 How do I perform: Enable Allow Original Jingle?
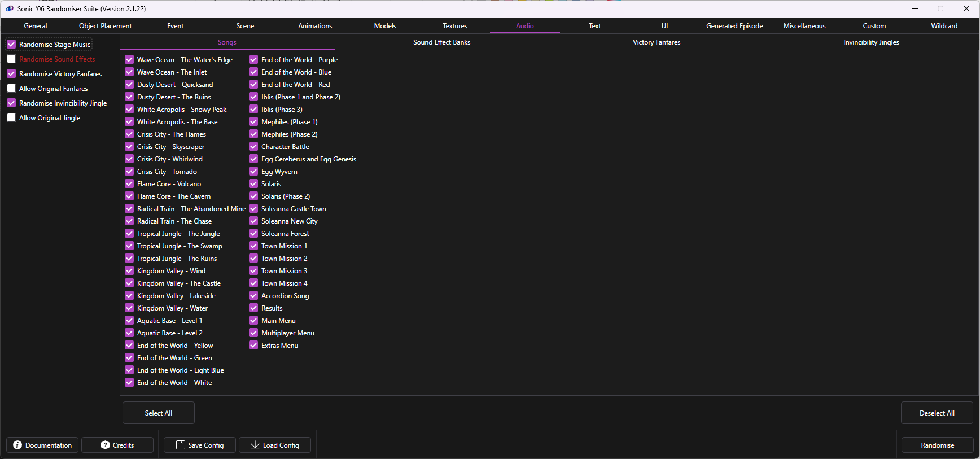[11, 117]
